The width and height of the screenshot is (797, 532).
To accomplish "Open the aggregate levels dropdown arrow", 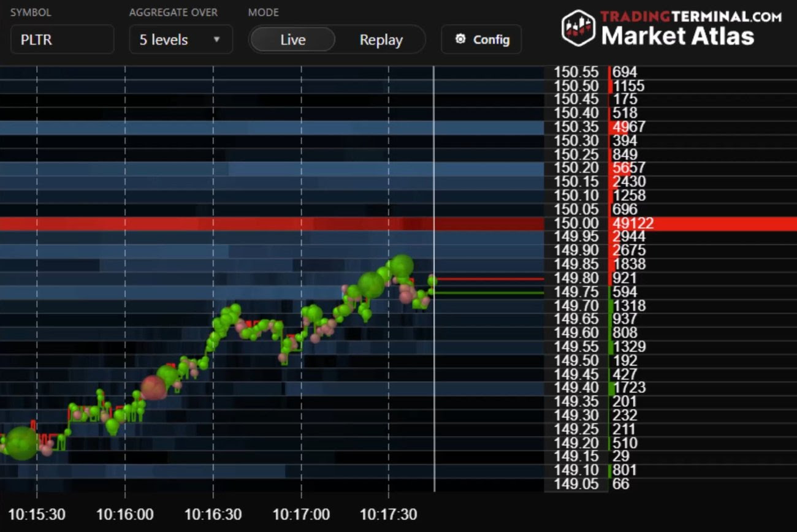I will 216,40.
